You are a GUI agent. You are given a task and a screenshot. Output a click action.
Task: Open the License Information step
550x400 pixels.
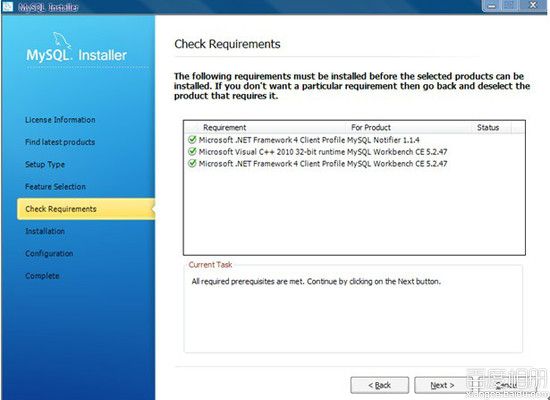pos(60,120)
